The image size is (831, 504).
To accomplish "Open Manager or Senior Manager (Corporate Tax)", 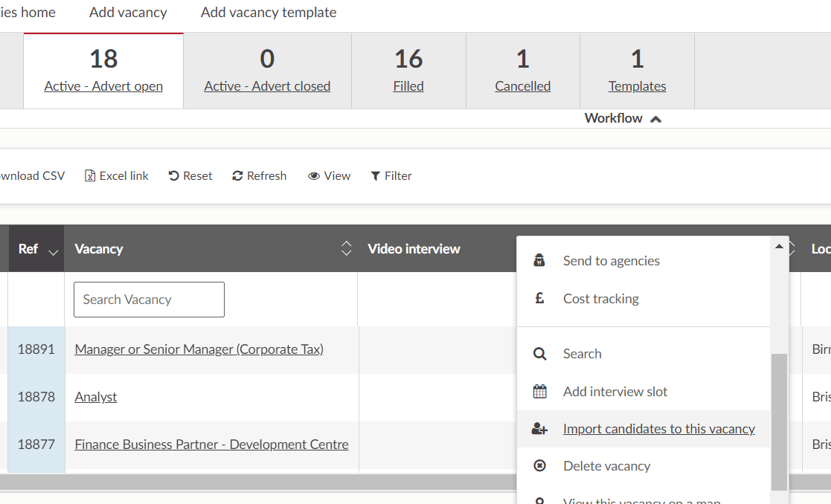I will click(x=199, y=349).
